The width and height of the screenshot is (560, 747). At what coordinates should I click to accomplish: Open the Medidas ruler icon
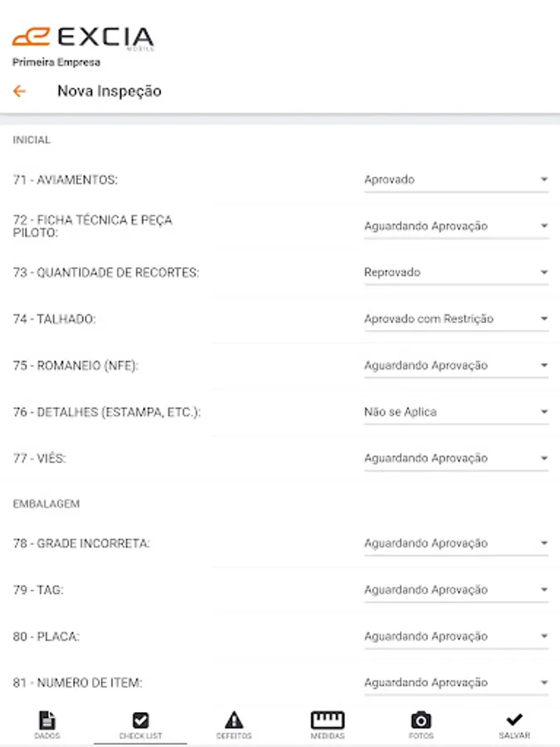point(327,720)
